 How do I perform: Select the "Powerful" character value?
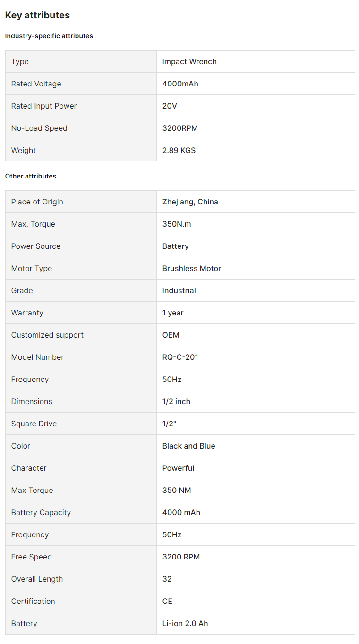point(179,468)
